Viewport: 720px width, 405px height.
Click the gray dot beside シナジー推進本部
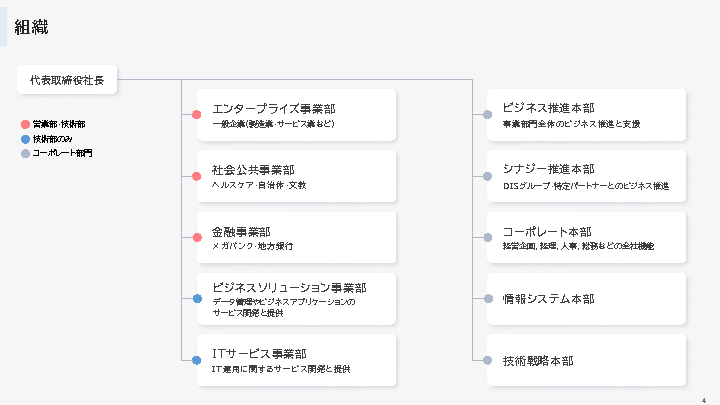(487, 176)
